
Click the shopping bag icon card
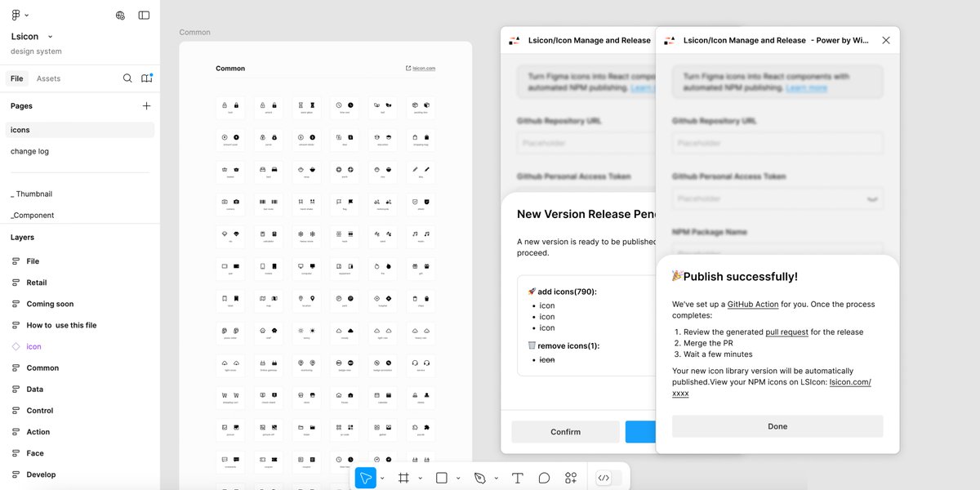pyautogui.click(x=421, y=139)
